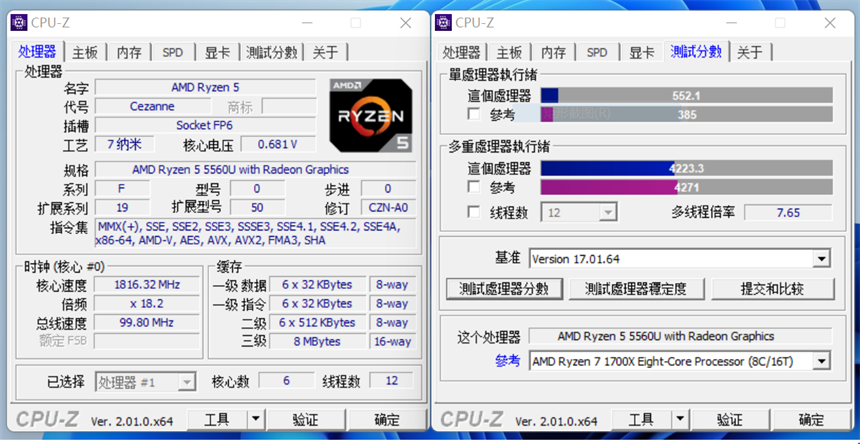Toggle the 线程数 checkbox

474,212
